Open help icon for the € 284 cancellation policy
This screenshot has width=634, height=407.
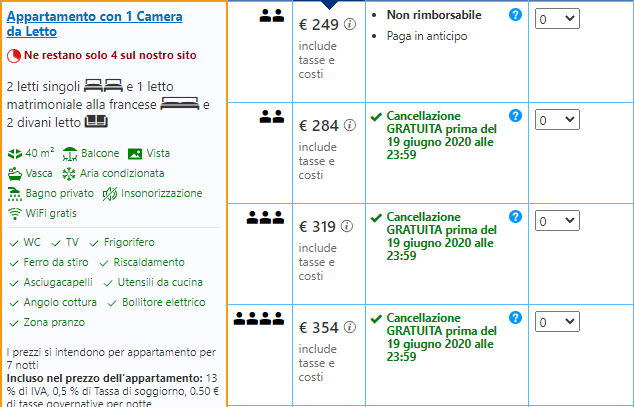[515, 116]
